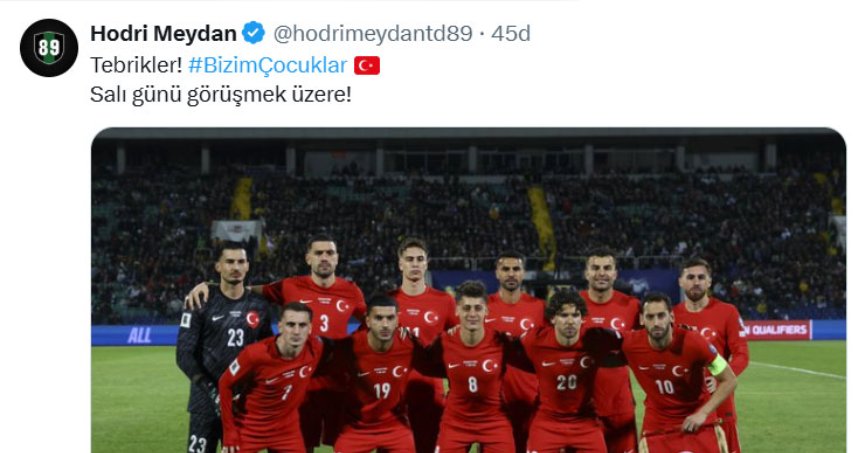Click the word Tebrikler! in the tweet

point(136,65)
